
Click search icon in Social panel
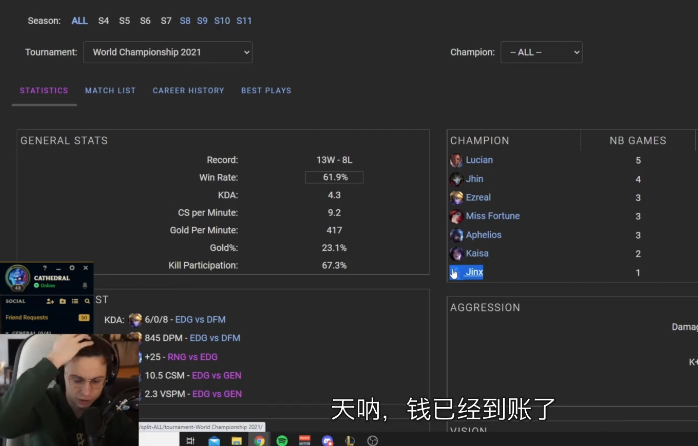click(x=87, y=301)
